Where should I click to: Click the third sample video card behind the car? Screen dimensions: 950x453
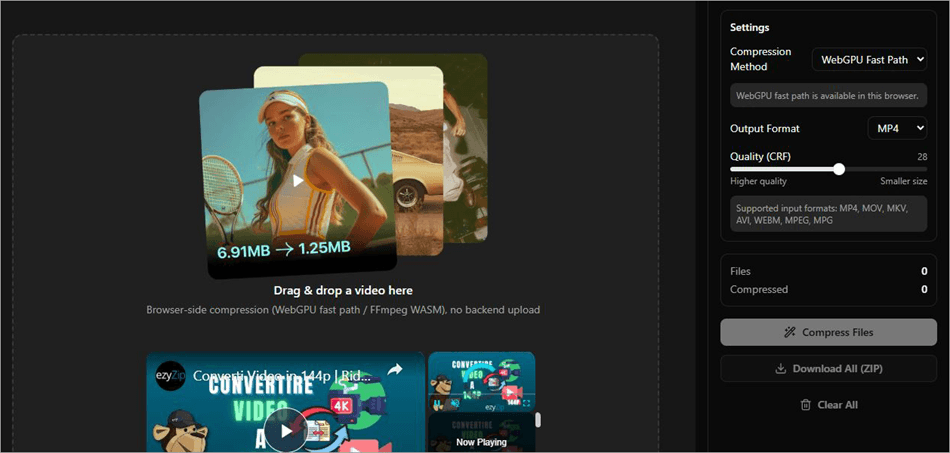coord(466,148)
